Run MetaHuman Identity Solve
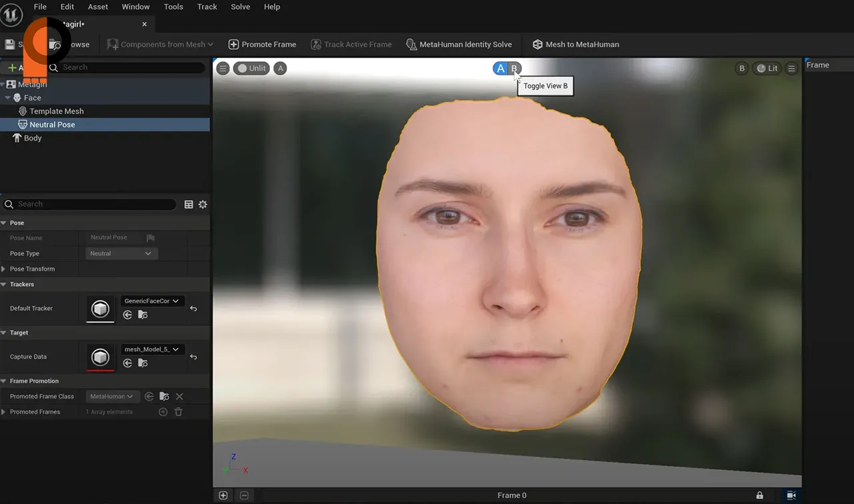Screen dimensions: 854x504 click(458, 45)
